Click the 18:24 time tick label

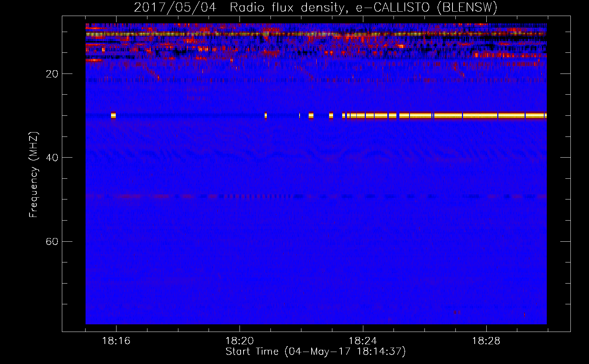point(363,341)
